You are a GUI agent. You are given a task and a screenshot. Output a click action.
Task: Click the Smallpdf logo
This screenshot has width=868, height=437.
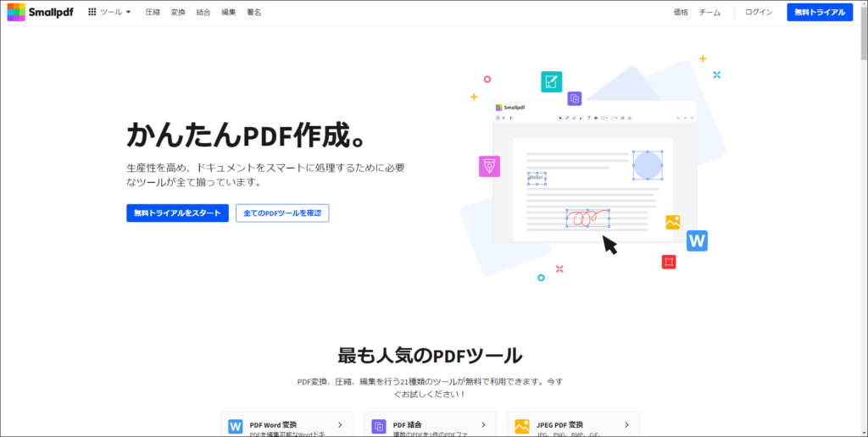click(x=40, y=12)
